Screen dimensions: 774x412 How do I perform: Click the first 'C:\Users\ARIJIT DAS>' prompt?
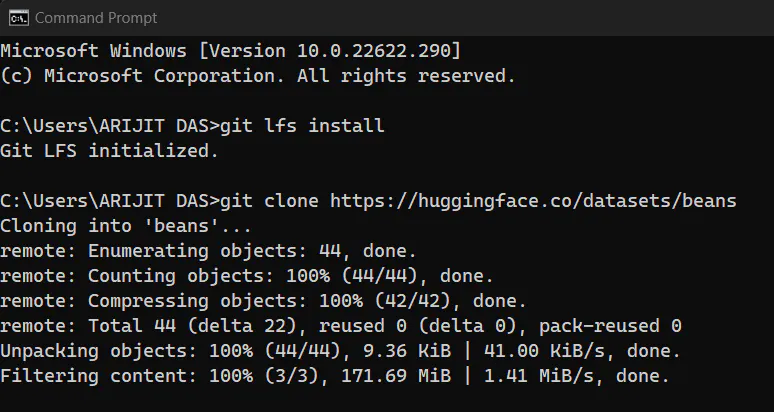(x=110, y=125)
